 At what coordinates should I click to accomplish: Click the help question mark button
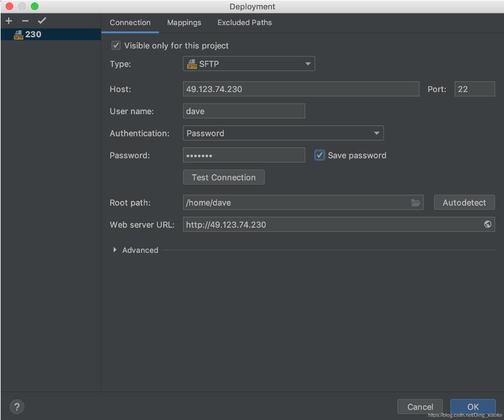pyautogui.click(x=17, y=406)
